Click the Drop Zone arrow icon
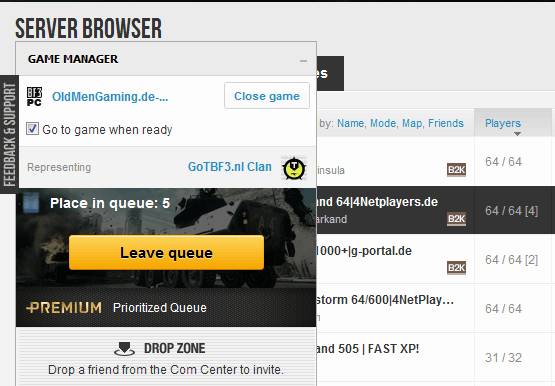 pos(124,348)
